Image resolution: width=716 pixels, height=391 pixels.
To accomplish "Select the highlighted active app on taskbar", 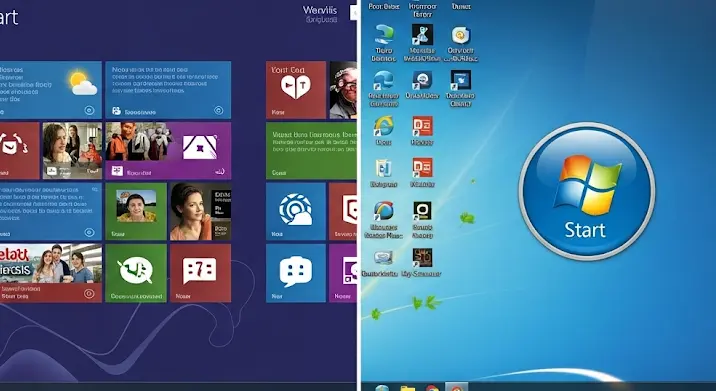I will tap(456, 387).
